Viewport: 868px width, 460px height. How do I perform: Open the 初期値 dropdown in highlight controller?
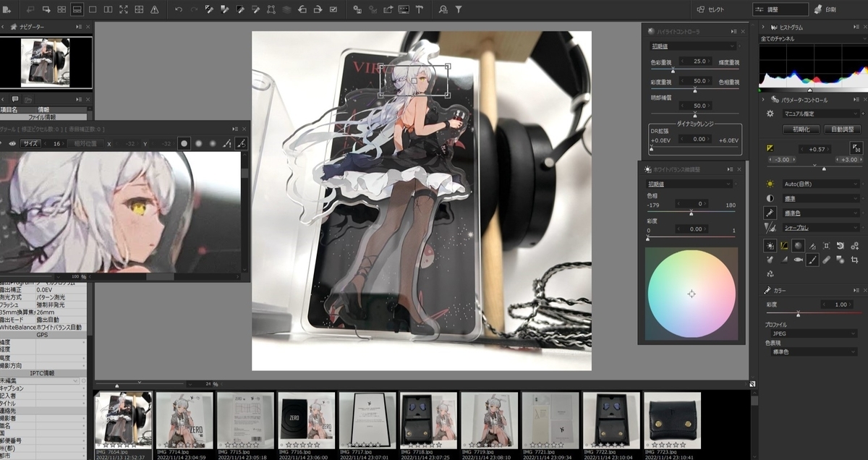tap(692, 46)
